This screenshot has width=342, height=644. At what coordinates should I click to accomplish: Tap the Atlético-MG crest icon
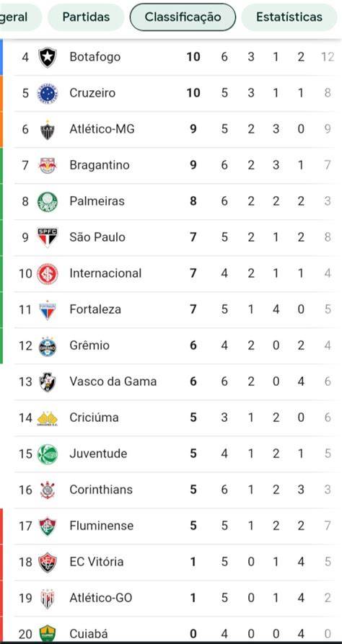[x=48, y=129]
